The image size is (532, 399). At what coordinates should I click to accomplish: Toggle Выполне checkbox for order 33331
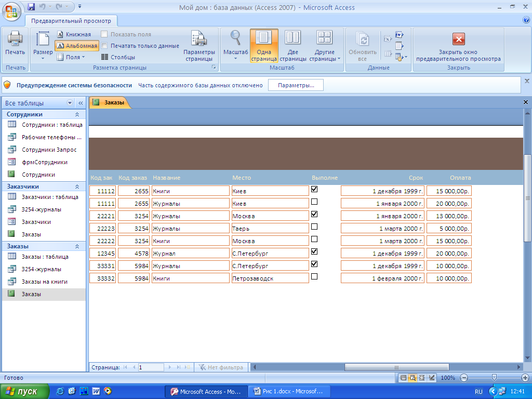[x=314, y=264]
